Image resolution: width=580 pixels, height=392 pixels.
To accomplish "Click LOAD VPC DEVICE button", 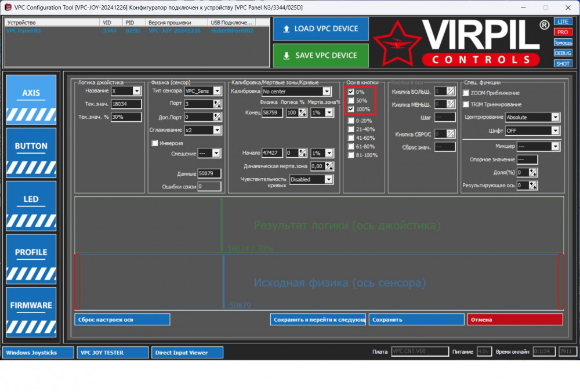I will coord(321,29).
